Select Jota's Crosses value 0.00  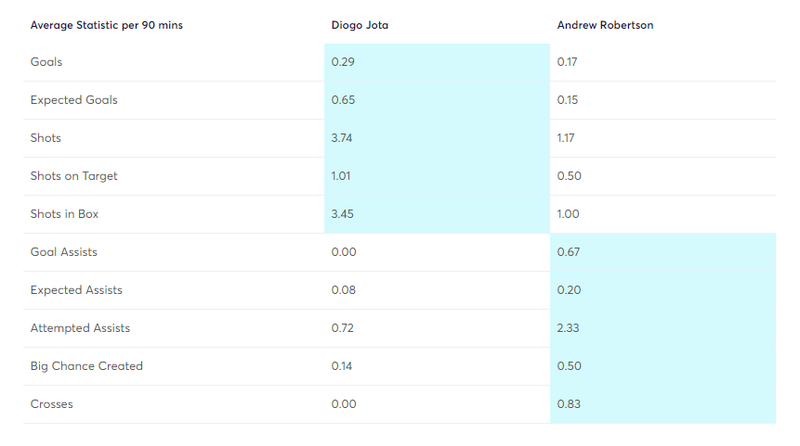point(344,404)
